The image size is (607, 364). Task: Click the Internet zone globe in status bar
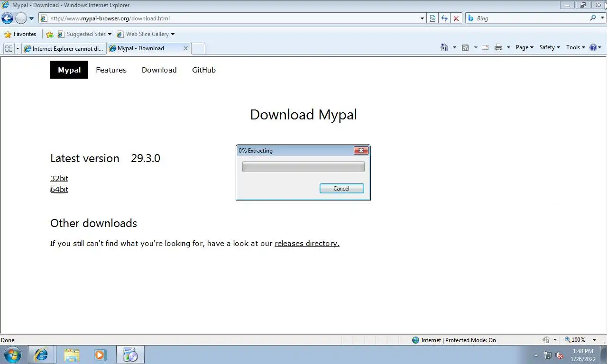pos(416,340)
